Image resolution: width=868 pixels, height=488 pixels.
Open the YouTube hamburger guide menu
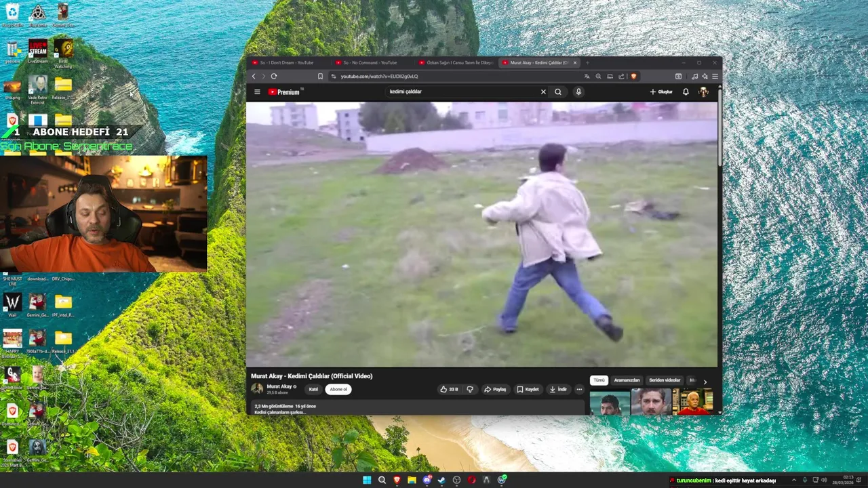[x=257, y=91]
